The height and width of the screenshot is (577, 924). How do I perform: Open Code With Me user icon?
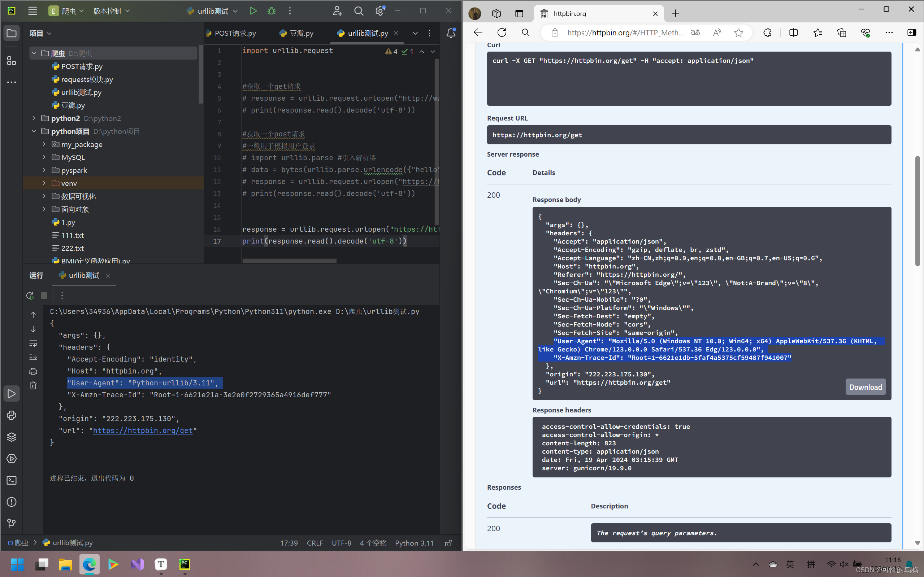(337, 11)
